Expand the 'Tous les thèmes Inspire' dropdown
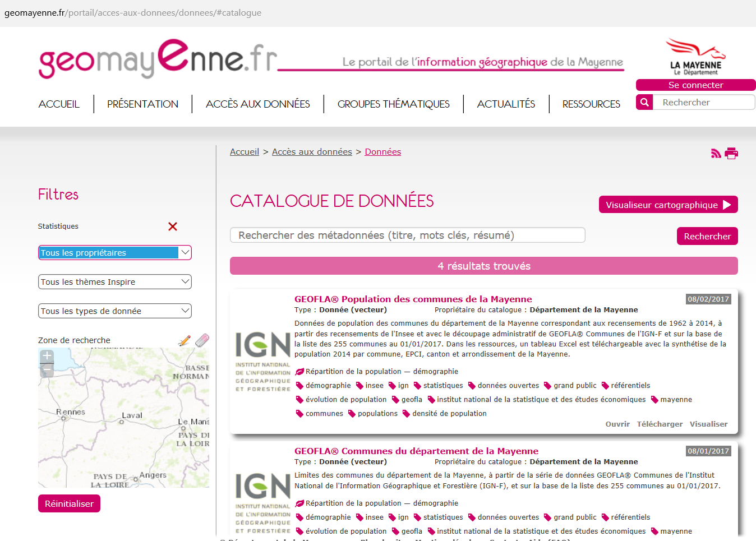 (115, 282)
